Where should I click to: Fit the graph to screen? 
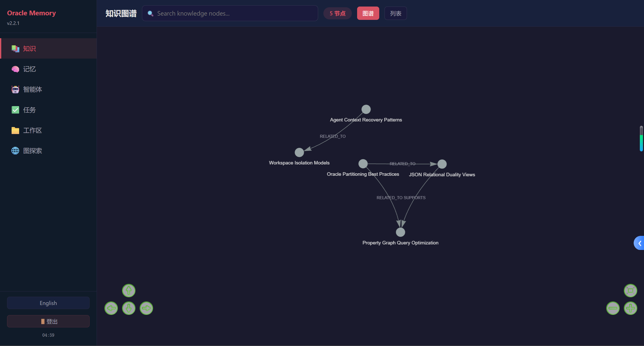click(x=630, y=290)
